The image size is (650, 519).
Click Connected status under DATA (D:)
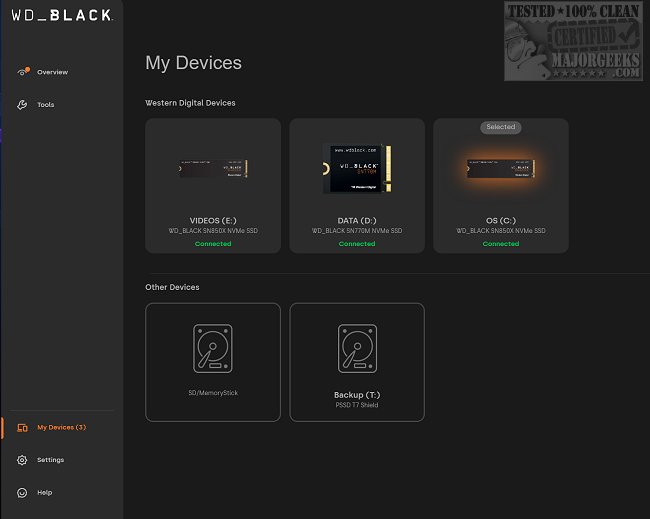357,244
